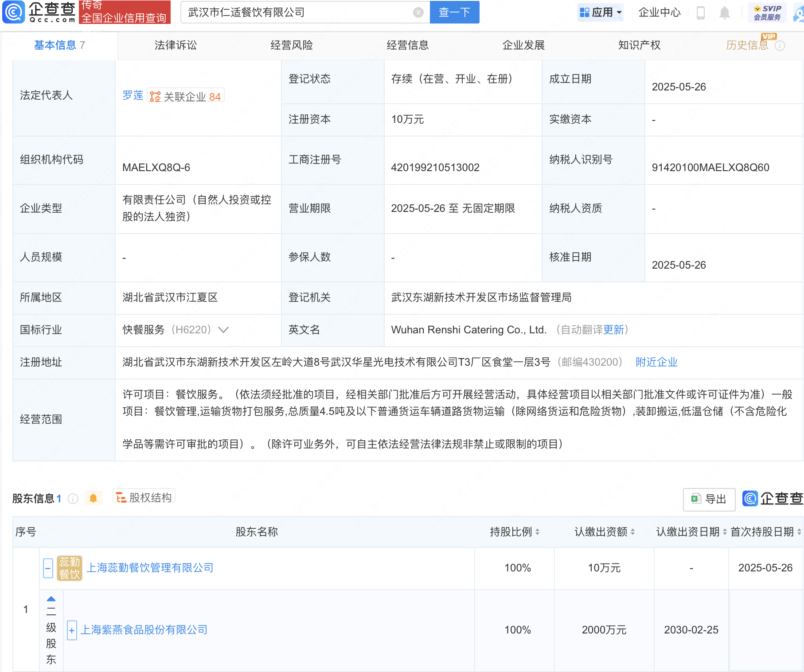Open the 历史信息 VIP tab

pyautogui.click(x=747, y=45)
